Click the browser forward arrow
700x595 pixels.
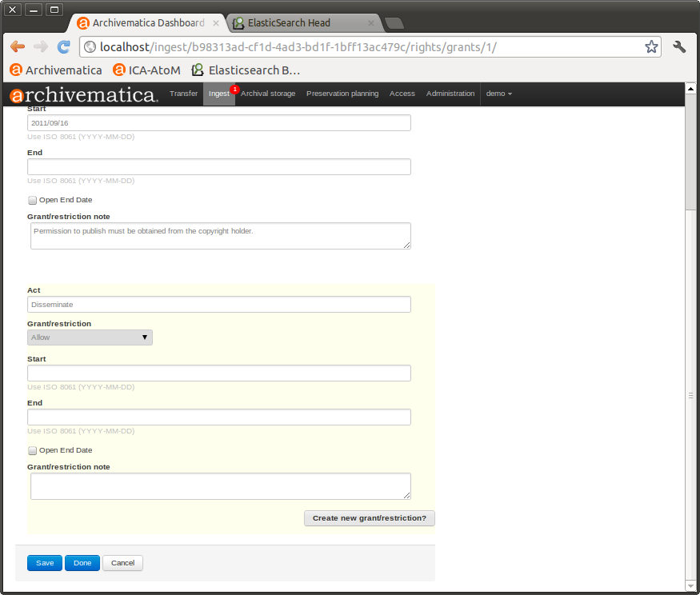click(40, 46)
